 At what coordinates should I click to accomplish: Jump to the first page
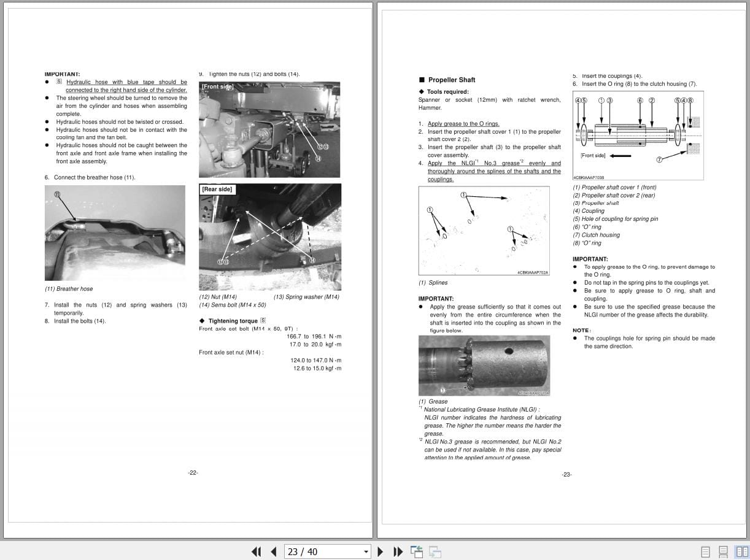257,551
